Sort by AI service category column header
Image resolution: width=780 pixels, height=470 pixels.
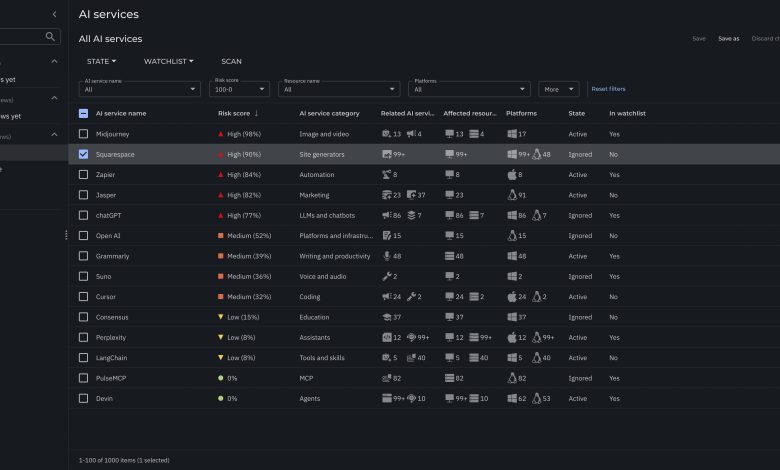coord(329,113)
